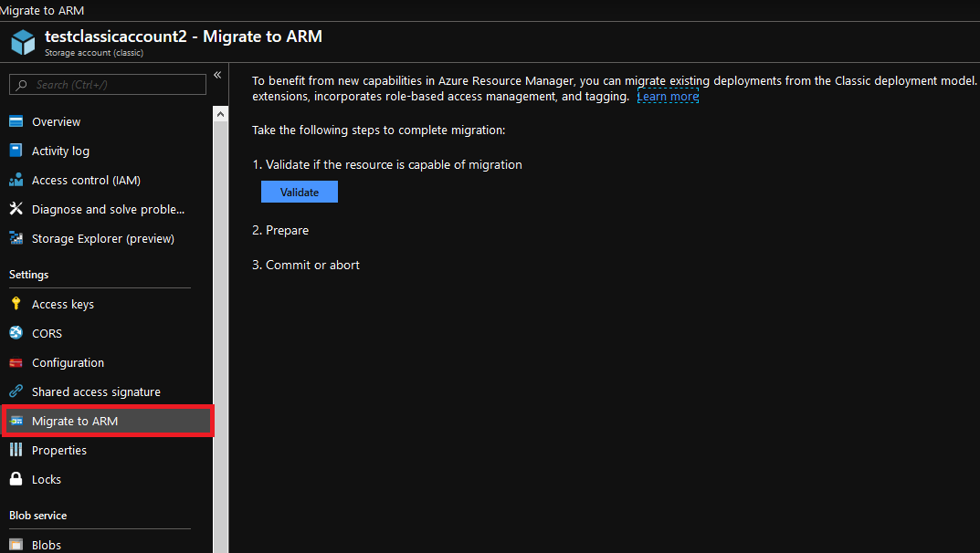Viewport: 980px width, 553px height.
Task: Click the '2. Prepare' step text
Action: point(280,230)
